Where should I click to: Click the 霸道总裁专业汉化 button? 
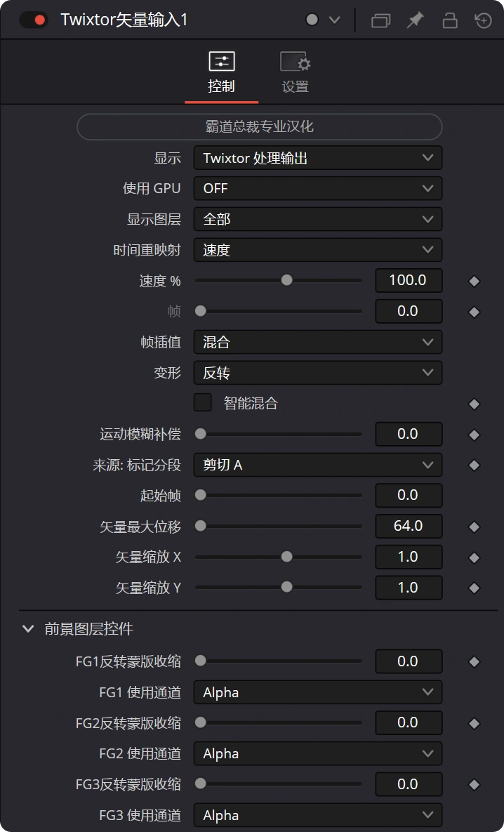coord(260,127)
